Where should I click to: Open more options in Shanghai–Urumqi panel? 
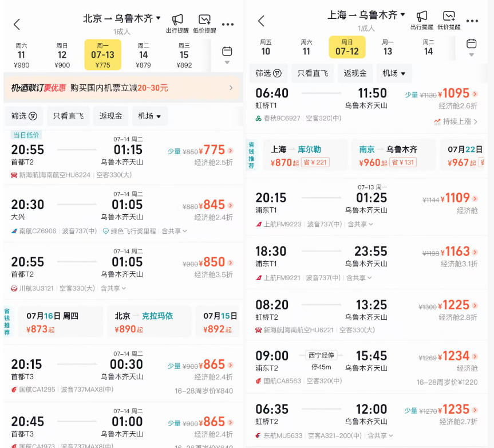(472, 21)
